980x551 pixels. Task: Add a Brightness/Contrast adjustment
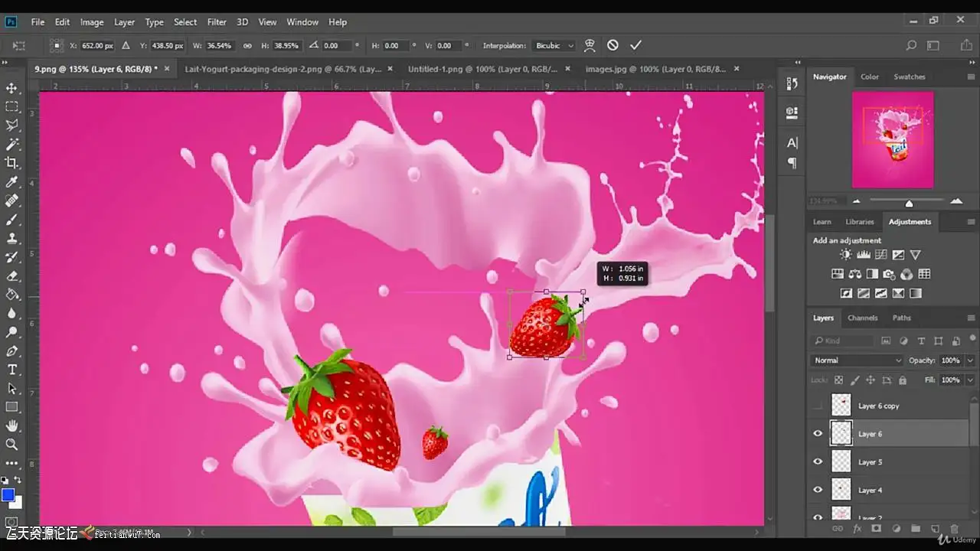(x=845, y=255)
